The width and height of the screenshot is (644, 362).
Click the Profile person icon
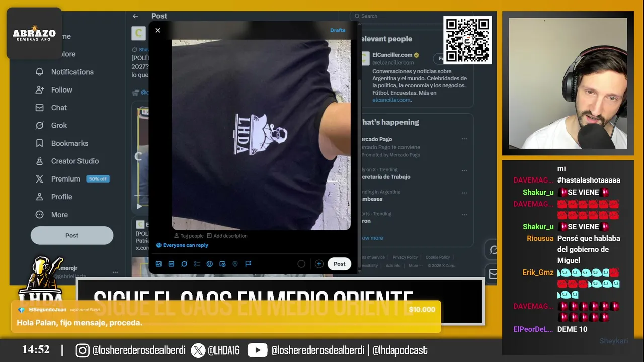click(x=39, y=197)
